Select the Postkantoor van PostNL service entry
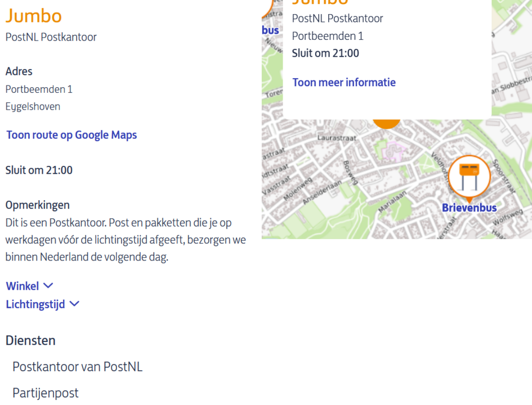 (77, 367)
